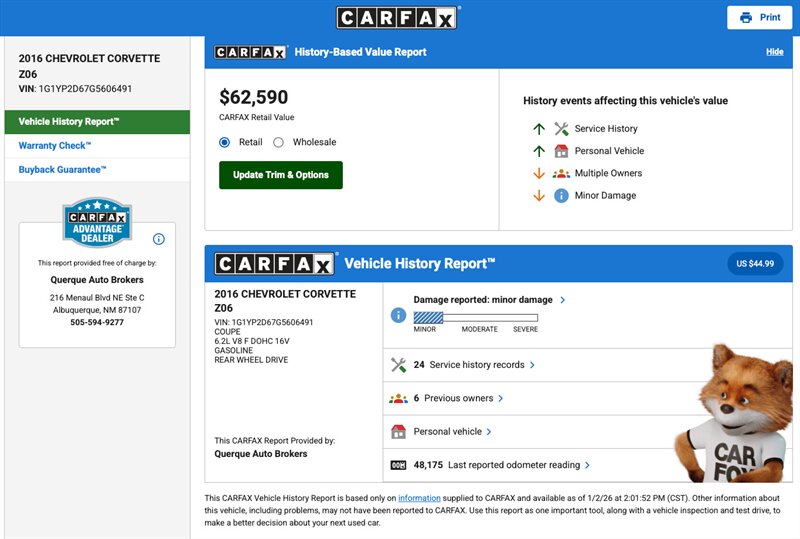Viewport: 800px width, 539px height.
Task: Open the Warranty Check tab
Action: click(x=55, y=146)
